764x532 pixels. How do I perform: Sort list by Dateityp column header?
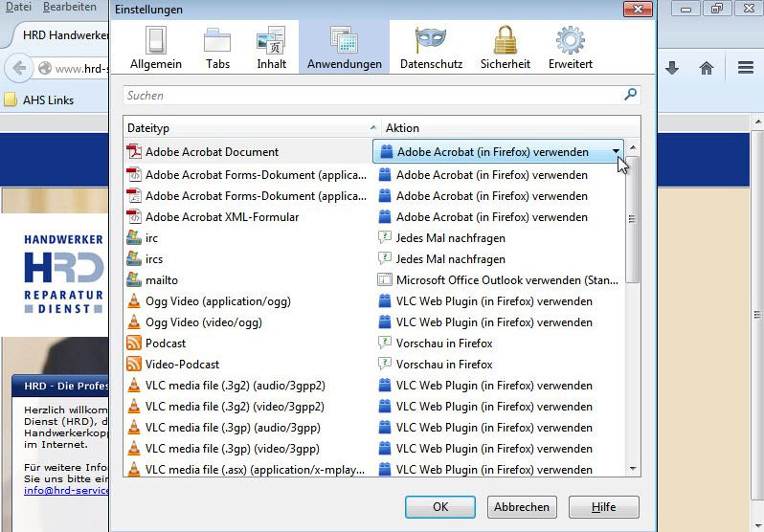(252, 127)
